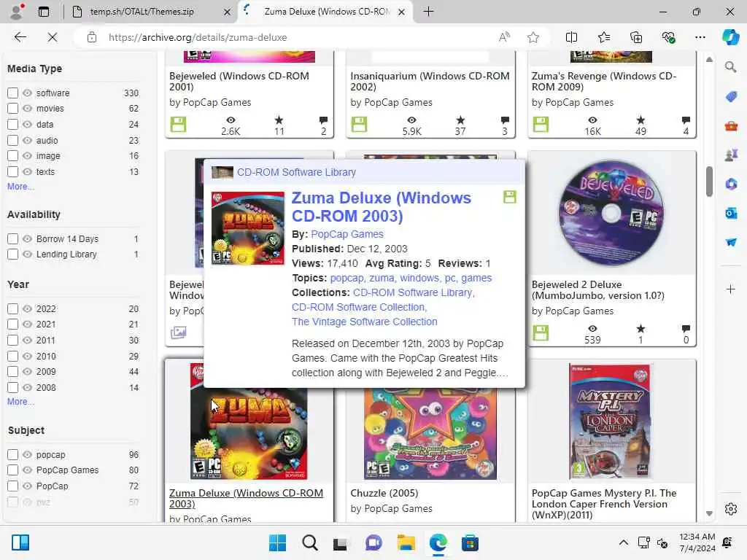Viewport: 747px width, 560px height.
Task: Open the clock and date flyout
Action: [697, 542]
